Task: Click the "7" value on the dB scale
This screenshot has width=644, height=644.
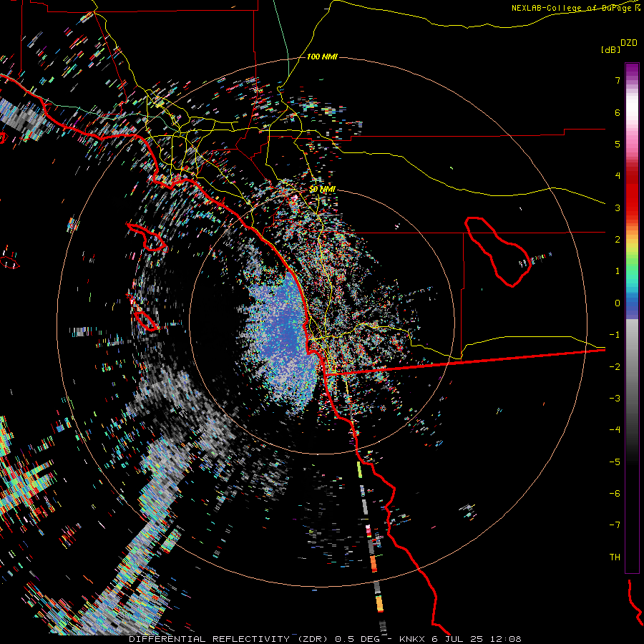Action: 618,80
